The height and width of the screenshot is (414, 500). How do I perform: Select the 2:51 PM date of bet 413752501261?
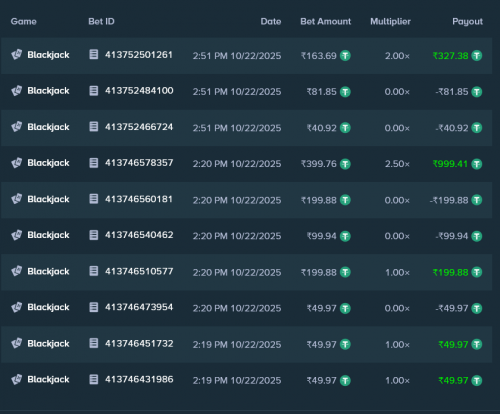pyautogui.click(x=237, y=56)
